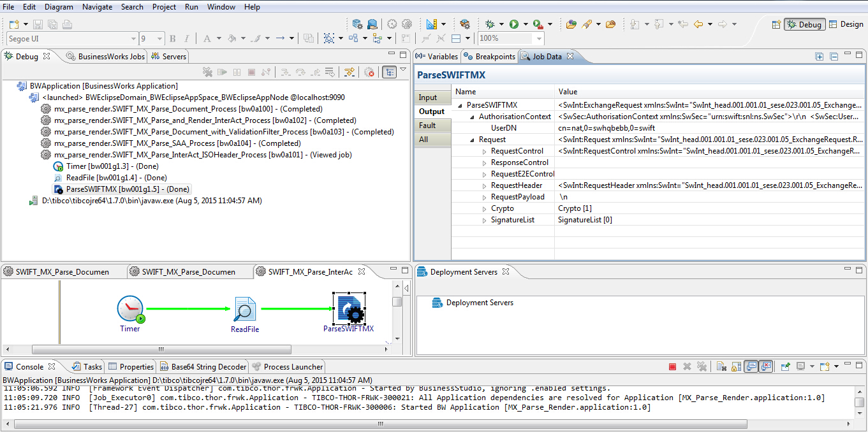
Task: Collapse the ParseSWIFTMX root node
Action: tap(460, 105)
